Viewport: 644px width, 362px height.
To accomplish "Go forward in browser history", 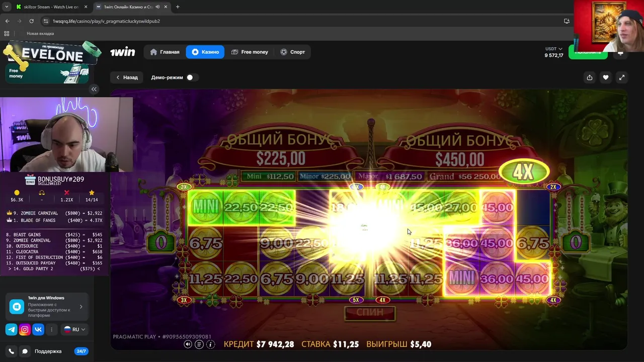I will 19,21.
